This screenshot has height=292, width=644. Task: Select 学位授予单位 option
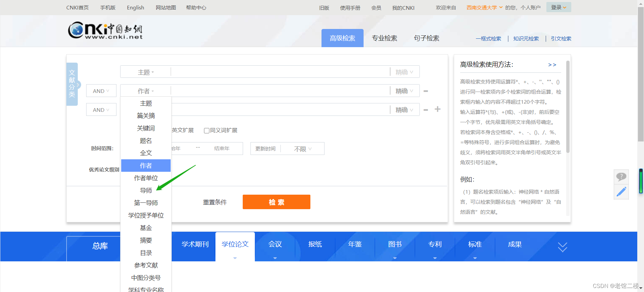(x=146, y=216)
